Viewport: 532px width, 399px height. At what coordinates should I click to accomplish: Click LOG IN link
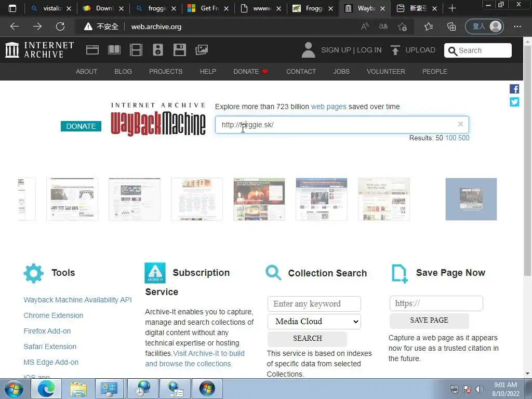[369, 50]
